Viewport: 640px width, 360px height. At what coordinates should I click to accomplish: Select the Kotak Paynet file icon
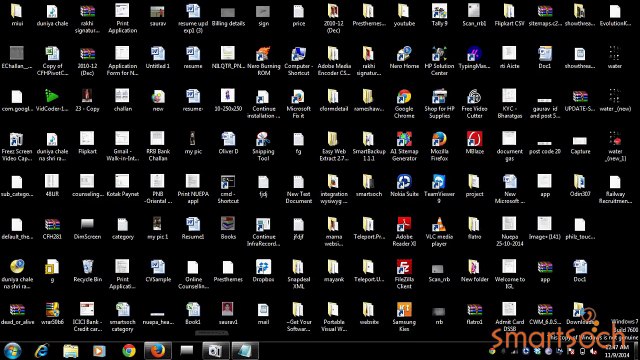pos(122,185)
